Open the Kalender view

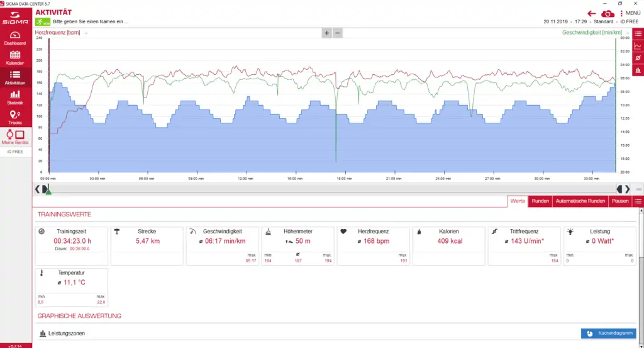pos(15,58)
